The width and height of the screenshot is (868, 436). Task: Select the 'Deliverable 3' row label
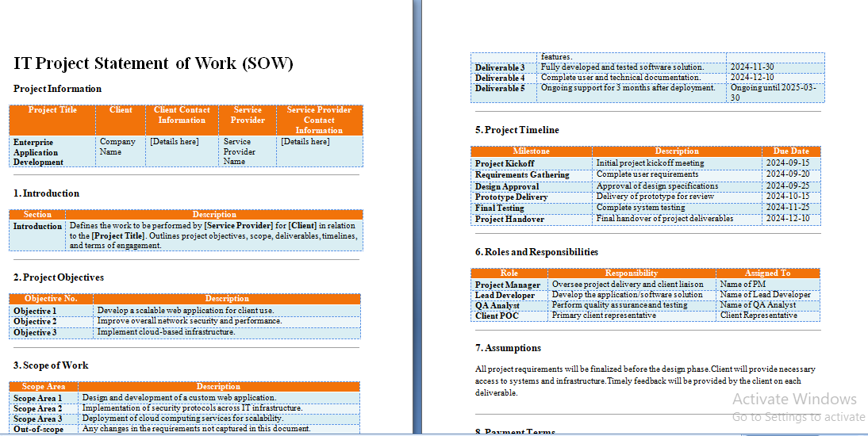click(500, 67)
